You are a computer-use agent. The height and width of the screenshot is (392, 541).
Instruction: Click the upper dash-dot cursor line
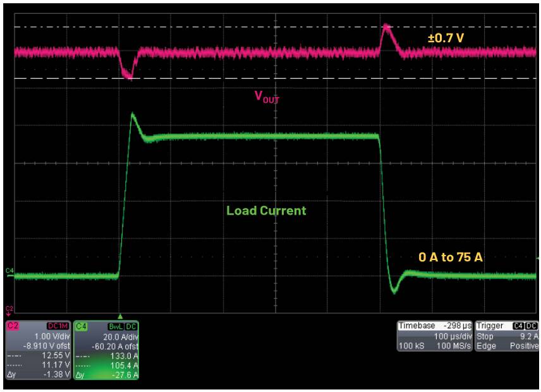coord(276,27)
